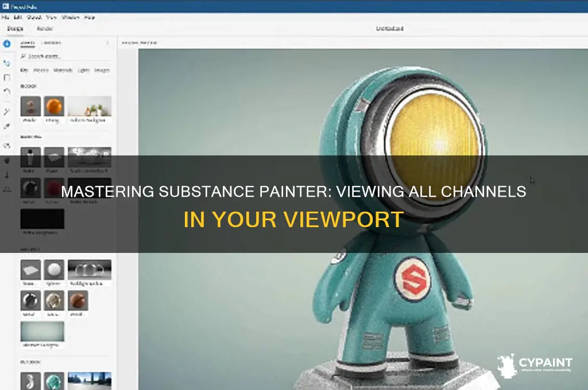Click the application icon in the title bar
Image resolution: width=588 pixels, height=390 pixels.
click(5, 6)
